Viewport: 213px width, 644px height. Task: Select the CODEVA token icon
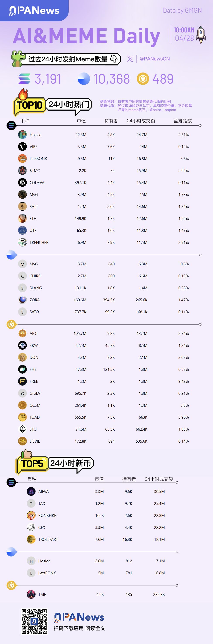[x=22, y=182]
